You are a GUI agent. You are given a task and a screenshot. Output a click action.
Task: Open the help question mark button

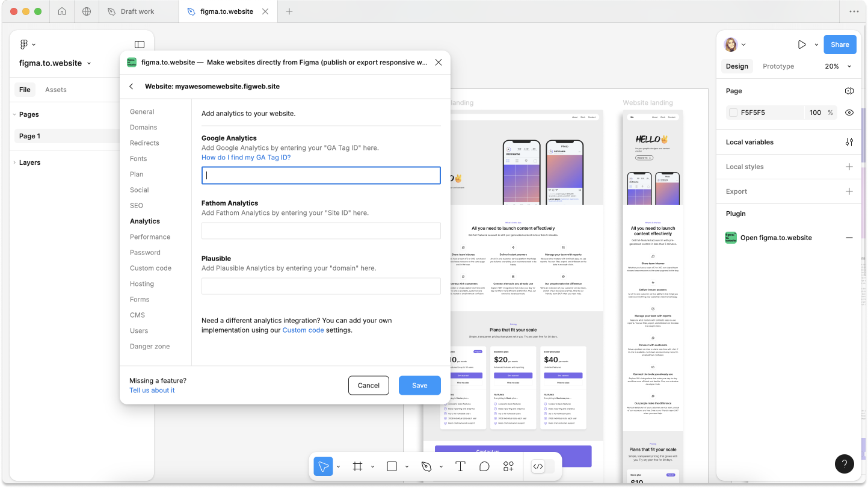(x=845, y=464)
